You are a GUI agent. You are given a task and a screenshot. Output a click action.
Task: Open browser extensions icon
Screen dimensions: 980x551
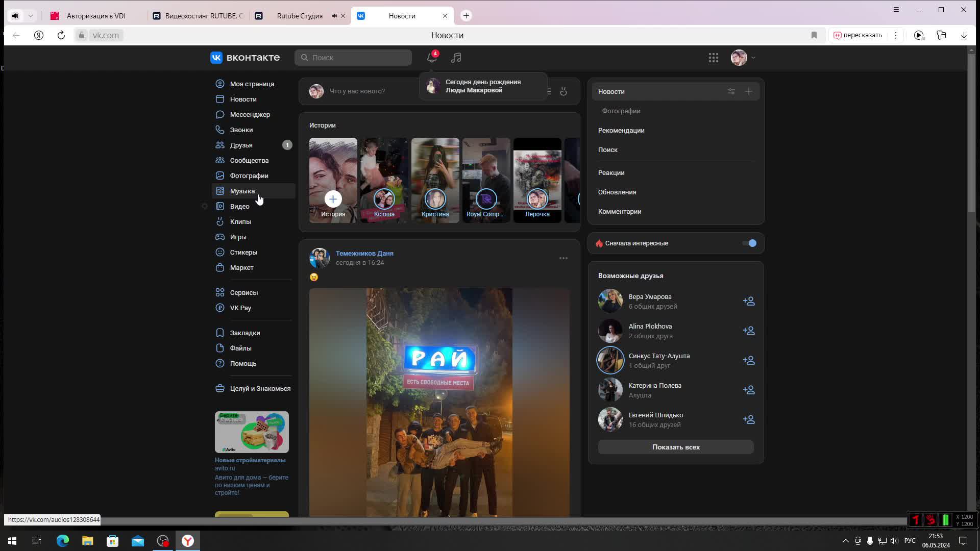(941, 35)
